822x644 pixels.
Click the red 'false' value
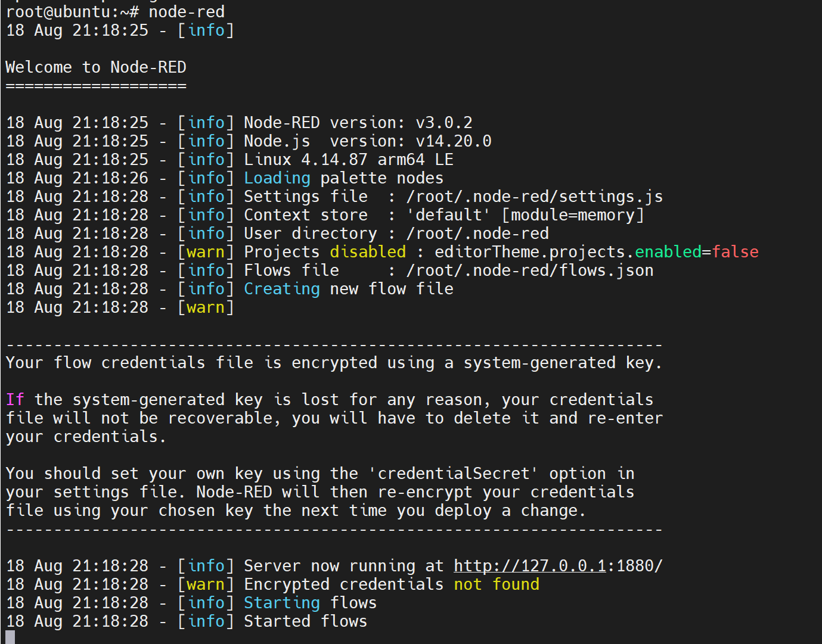[x=735, y=252]
